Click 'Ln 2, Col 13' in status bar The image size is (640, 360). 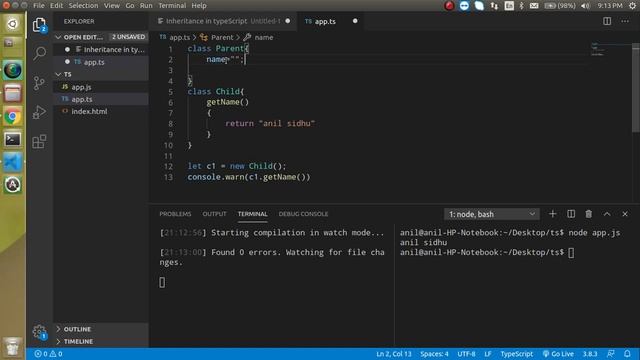click(393, 354)
